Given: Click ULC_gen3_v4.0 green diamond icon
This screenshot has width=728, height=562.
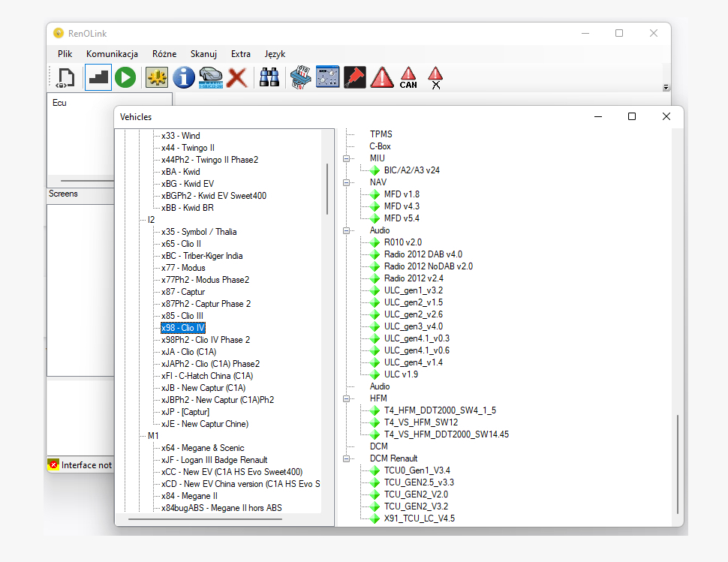Looking at the screenshot, I should 375,326.
